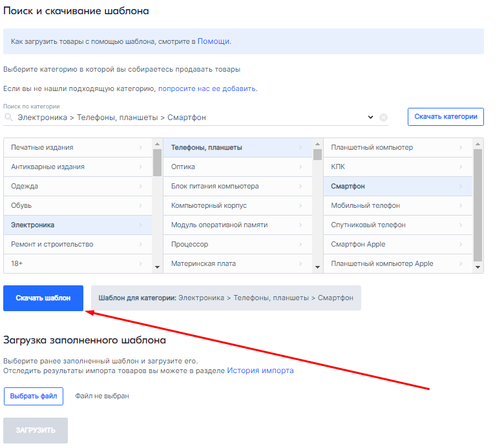
Task: Select the Материнская плата subcategory
Action: tap(238, 263)
